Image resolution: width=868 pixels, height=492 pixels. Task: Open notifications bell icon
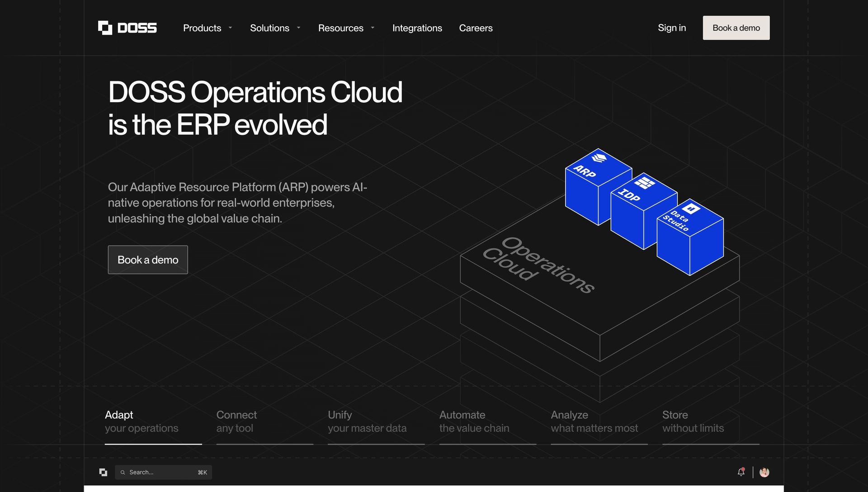coord(741,472)
